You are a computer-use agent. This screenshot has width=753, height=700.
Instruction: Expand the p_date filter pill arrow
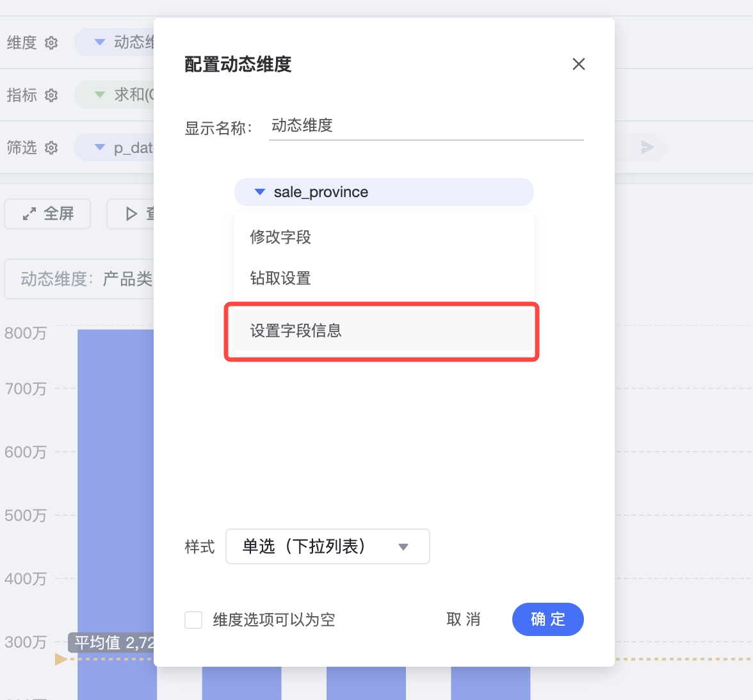(99, 147)
